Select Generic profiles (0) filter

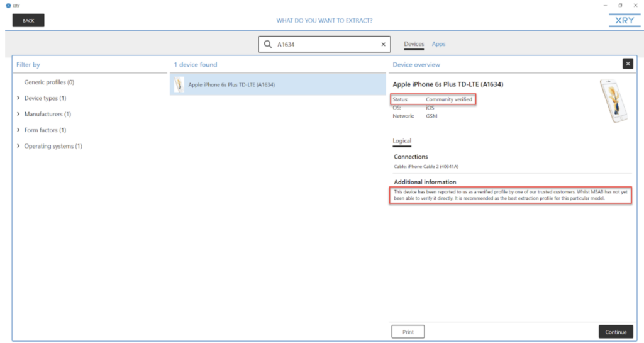(49, 82)
